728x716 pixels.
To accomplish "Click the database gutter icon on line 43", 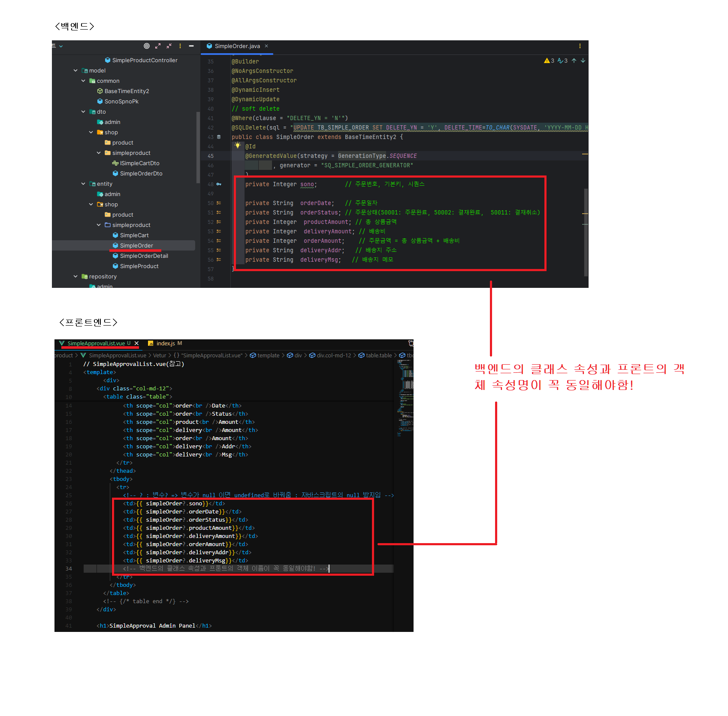I will click(219, 137).
